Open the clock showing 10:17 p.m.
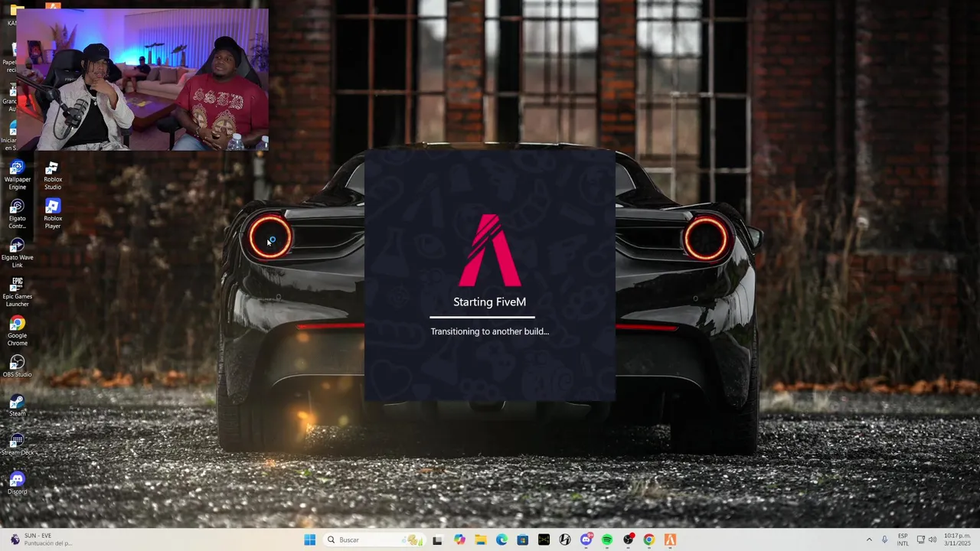Image resolution: width=980 pixels, height=551 pixels. click(x=957, y=540)
